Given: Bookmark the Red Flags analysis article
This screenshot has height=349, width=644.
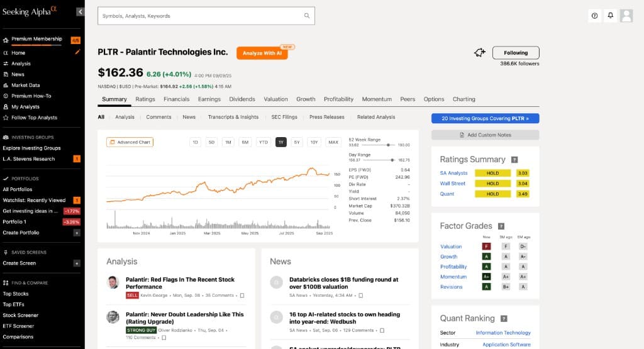Looking at the screenshot, I should coord(242,296).
